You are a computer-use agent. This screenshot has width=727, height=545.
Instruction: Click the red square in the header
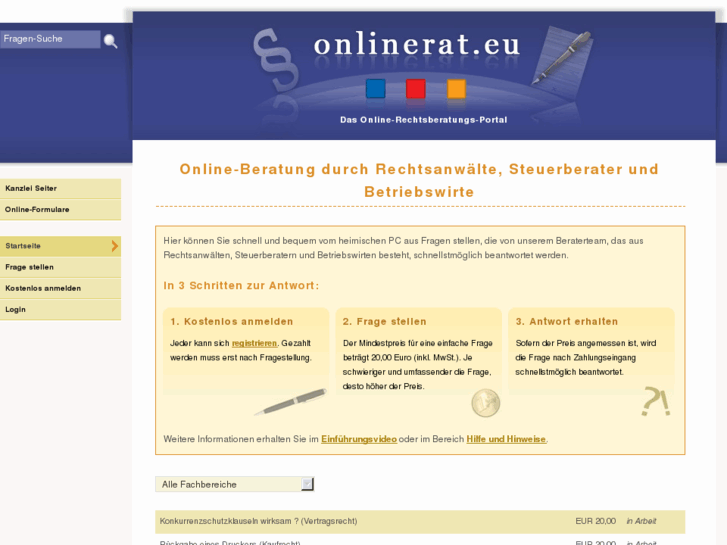[415, 89]
